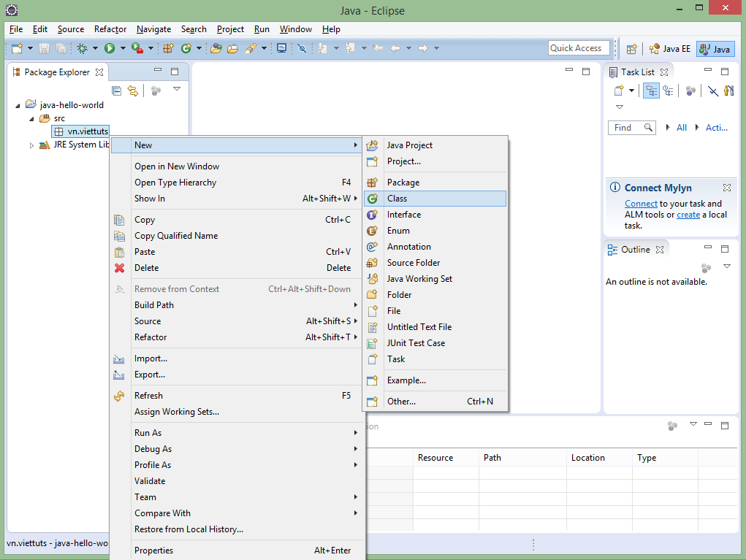Open the Navigate menu
This screenshot has width=746, height=560.
[x=153, y=29]
